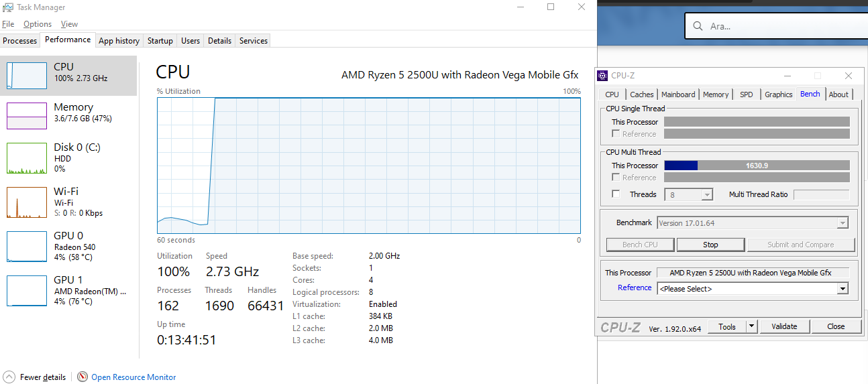Viewport: 868px width, 384px height.
Task: Open the File menu in Task Manager
Action: pyautogui.click(x=8, y=24)
